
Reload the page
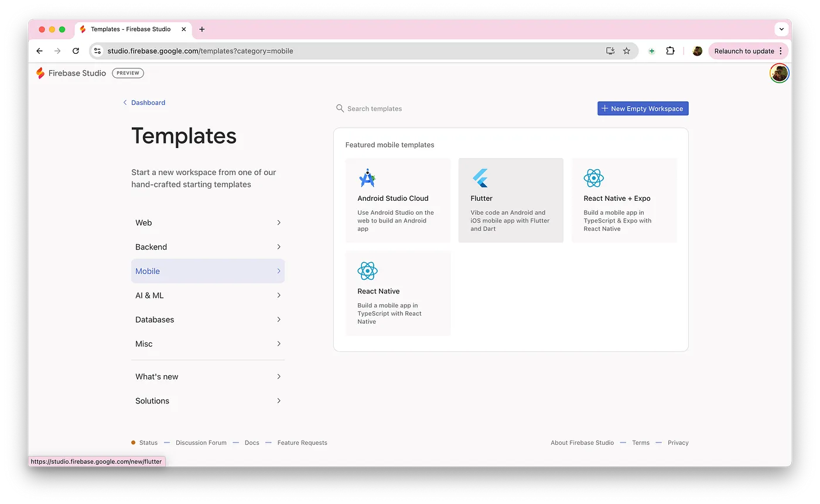[76, 51]
